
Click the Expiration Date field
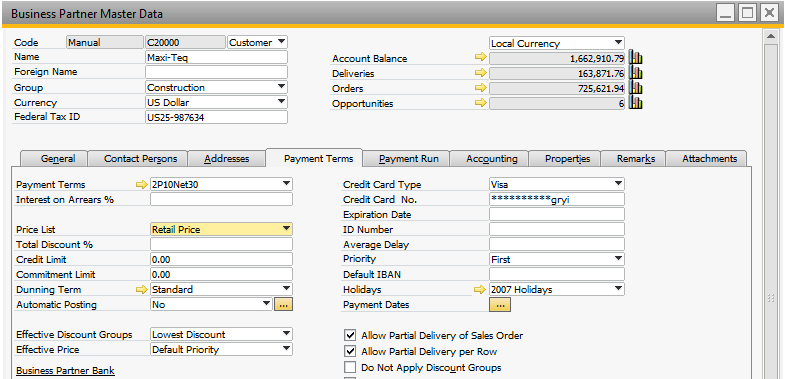(557, 214)
